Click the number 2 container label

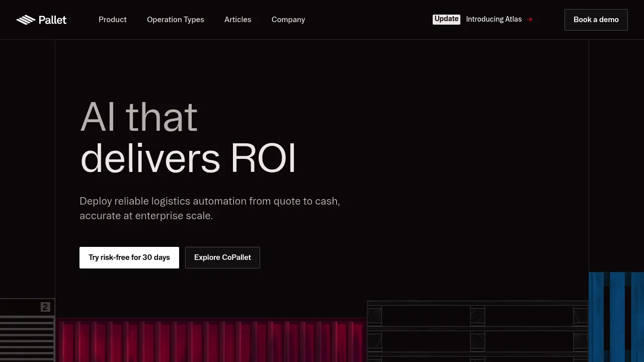tap(45, 307)
